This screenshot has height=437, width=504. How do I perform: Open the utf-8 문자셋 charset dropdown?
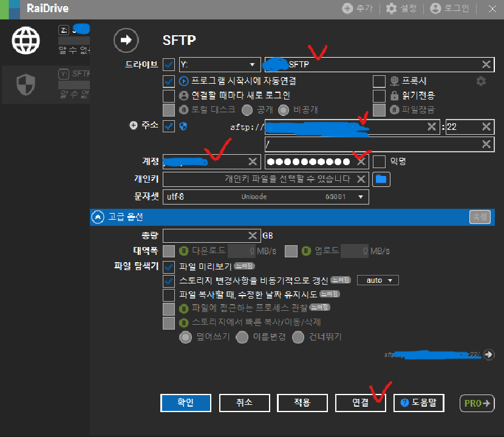point(266,197)
